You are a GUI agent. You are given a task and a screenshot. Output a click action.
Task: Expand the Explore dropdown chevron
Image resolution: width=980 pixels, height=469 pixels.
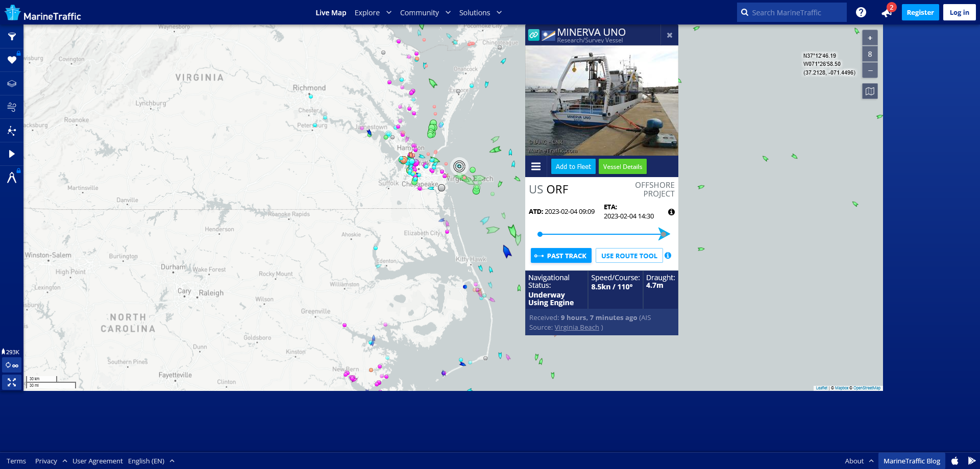click(x=389, y=12)
